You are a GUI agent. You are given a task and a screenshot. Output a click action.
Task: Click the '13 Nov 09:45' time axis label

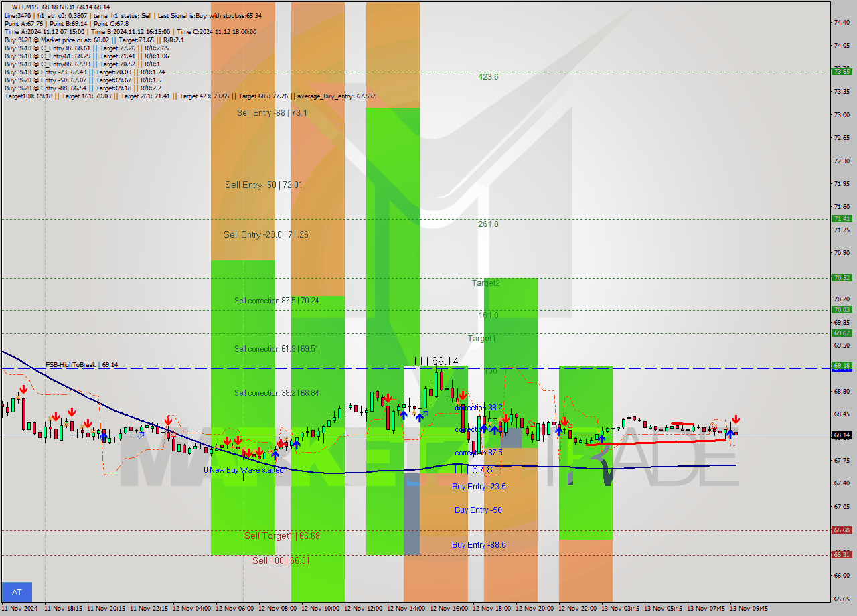point(749,609)
